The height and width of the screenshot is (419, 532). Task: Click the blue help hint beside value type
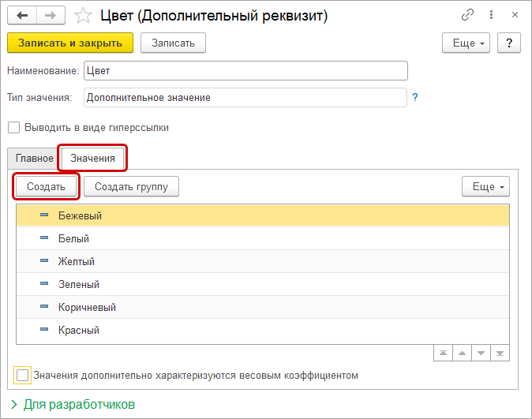pyautogui.click(x=414, y=98)
